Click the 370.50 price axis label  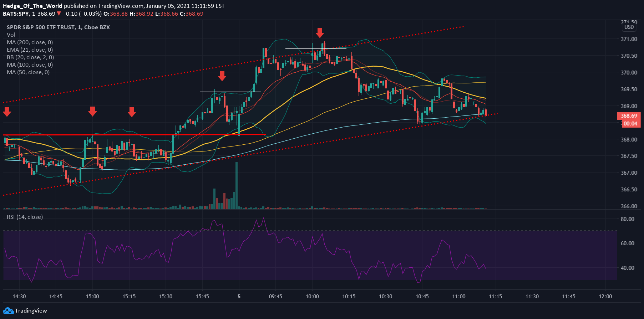coord(629,56)
